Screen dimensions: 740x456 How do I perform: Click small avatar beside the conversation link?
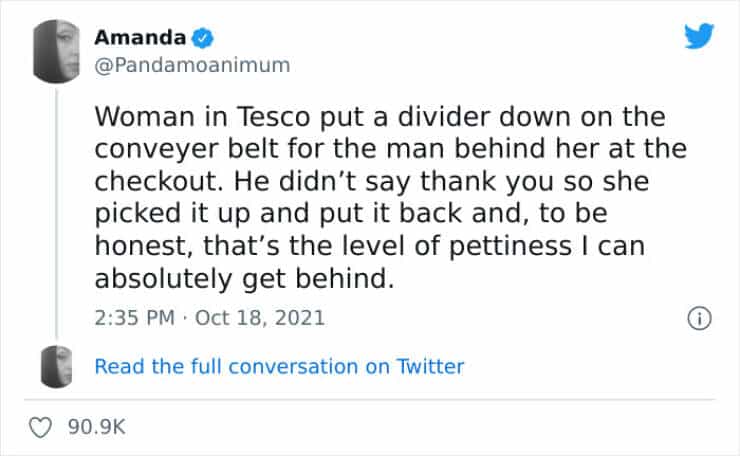pyautogui.click(x=56, y=366)
